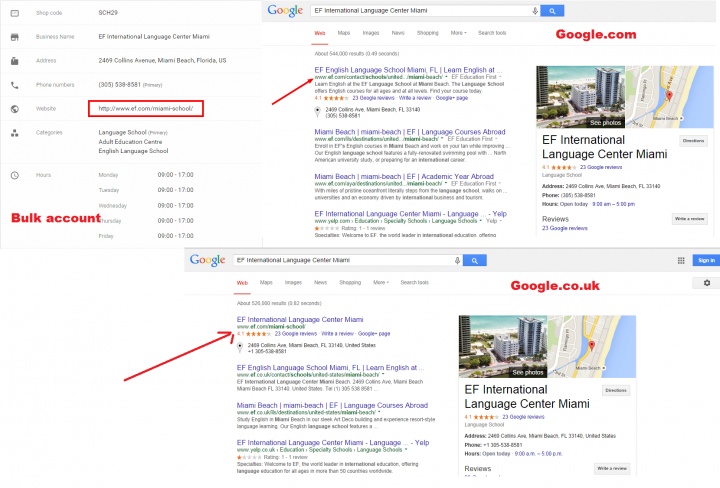Viewport: 720px width, 488px height.
Task: Click the microphone icon in Google.com search box
Action: pyautogui.click(x=535, y=11)
